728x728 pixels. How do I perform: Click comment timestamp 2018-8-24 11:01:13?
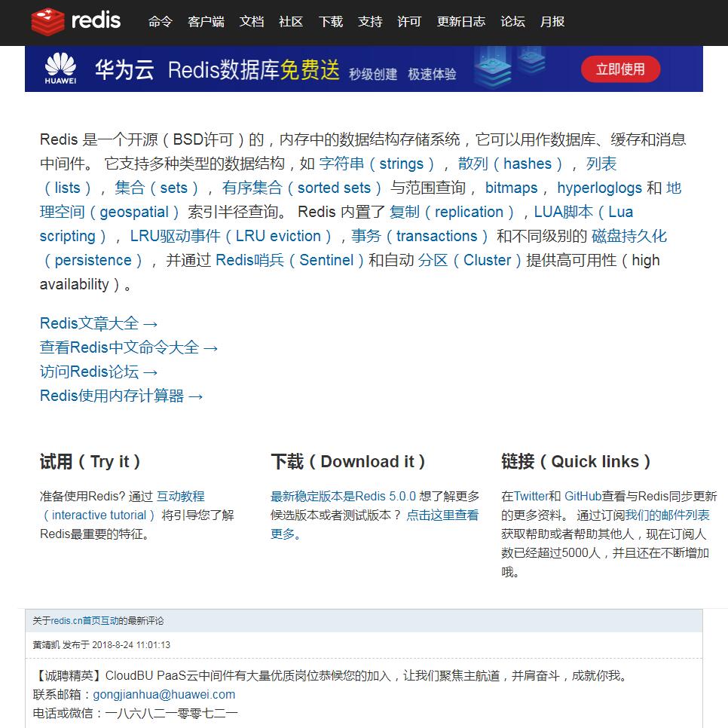point(131,645)
